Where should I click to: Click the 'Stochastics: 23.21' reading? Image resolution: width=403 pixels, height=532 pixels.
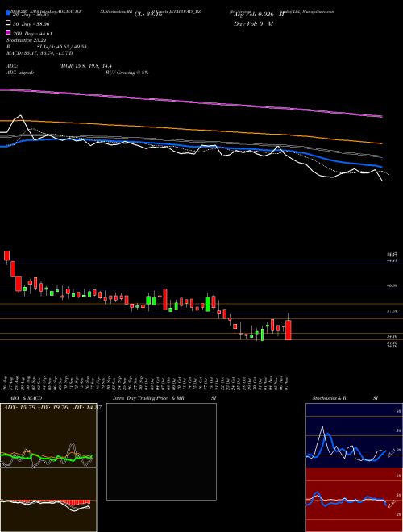click(x=26, y=40)
